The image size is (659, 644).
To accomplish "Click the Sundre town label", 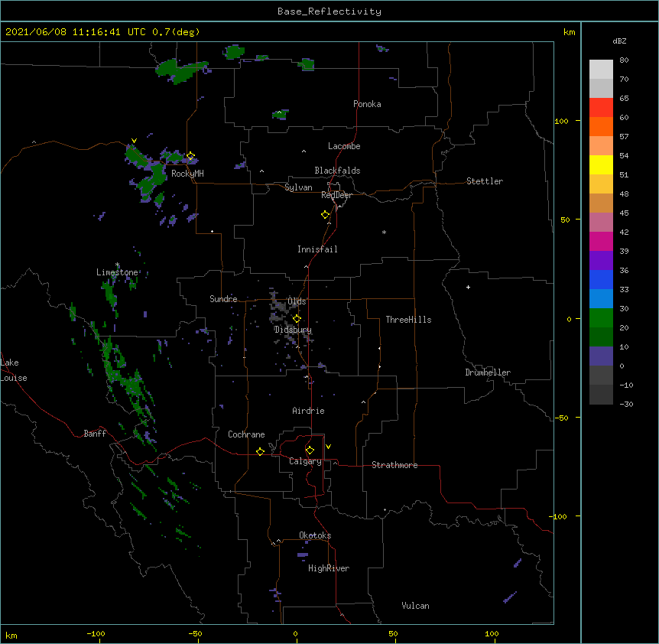I will [223, 299].
